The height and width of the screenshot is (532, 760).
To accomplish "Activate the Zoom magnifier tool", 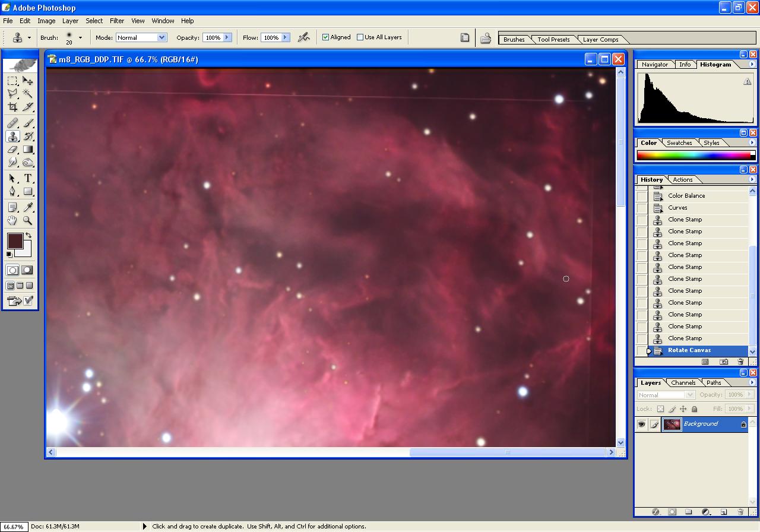I will tap(28, 221).
